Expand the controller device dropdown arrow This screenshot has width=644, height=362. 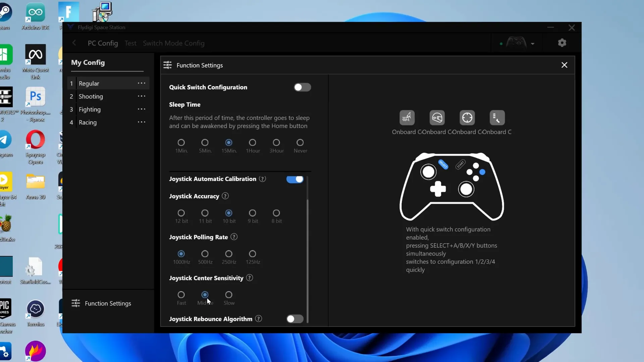point(533,44)
